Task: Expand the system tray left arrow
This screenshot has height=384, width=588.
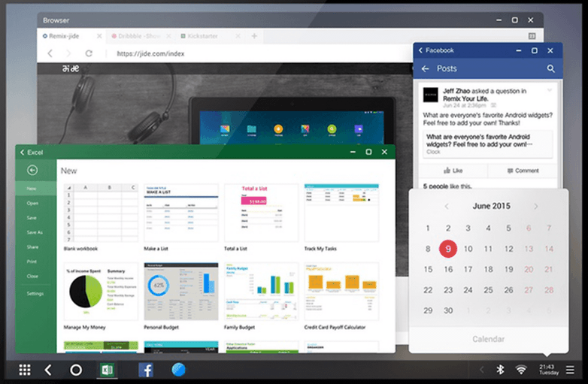Action: (x=482, y=370)
